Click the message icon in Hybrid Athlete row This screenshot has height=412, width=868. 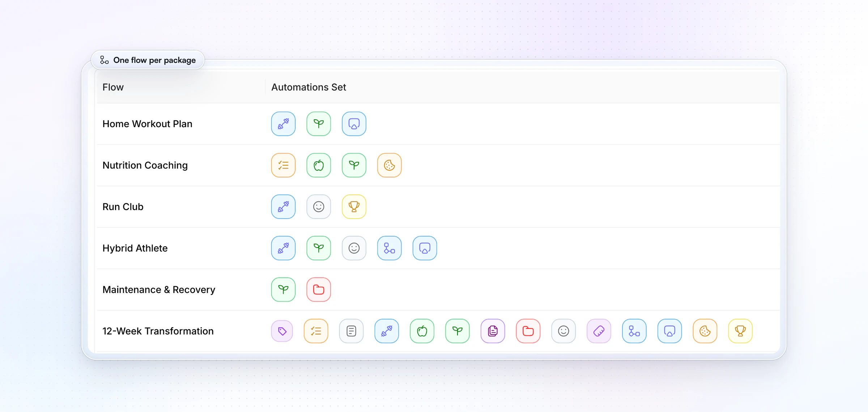click(x=425, y=248)
